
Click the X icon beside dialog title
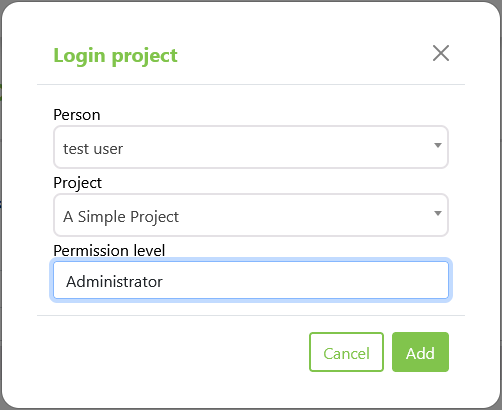tap(441, 53)
